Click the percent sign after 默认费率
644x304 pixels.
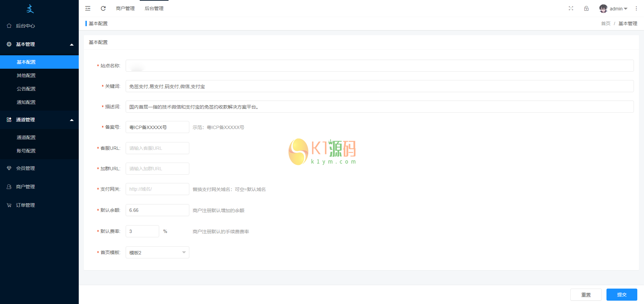[x=165, y=231]
